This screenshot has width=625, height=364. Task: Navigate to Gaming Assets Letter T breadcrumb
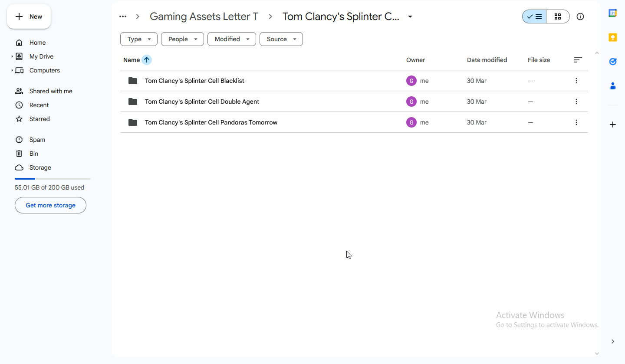click(204, 16)
